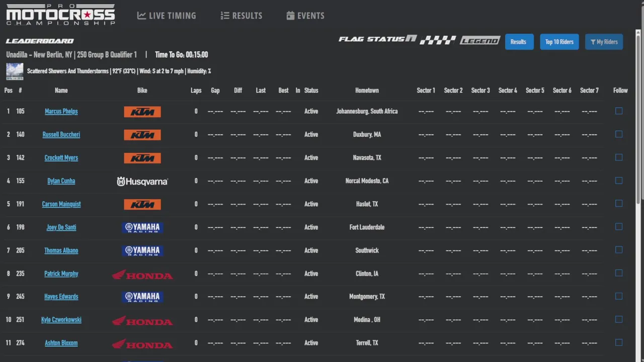Follow Kyle Czworkowski checkbox

click(619, 319)
